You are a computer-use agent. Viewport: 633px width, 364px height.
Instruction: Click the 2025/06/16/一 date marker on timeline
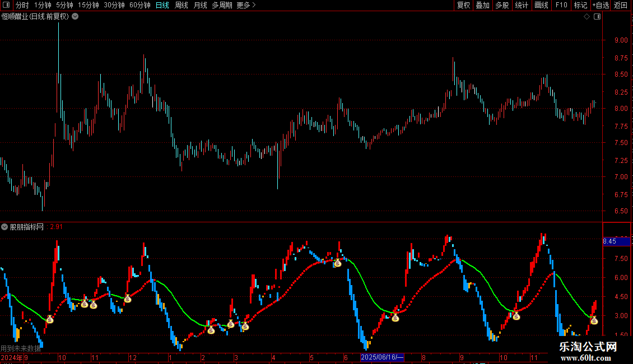(x=382, y=357)
